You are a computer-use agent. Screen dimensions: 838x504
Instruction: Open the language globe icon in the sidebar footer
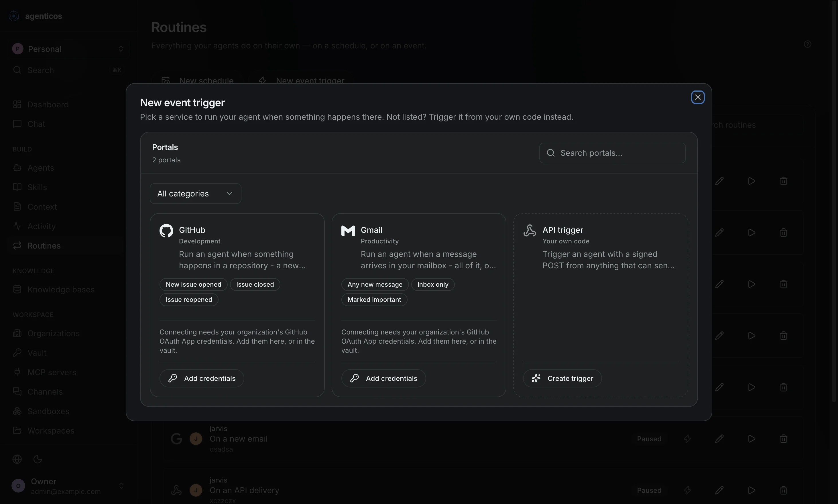coord(17,459)
